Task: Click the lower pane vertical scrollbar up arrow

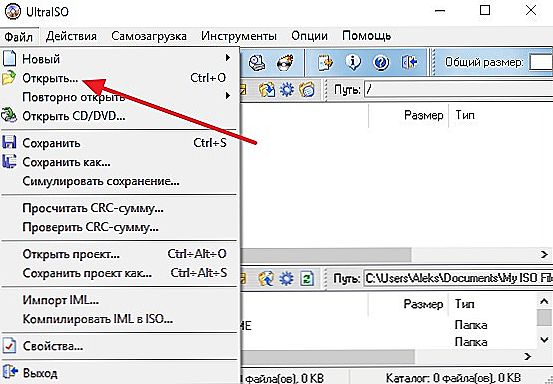Action: (x=544, y=301)
